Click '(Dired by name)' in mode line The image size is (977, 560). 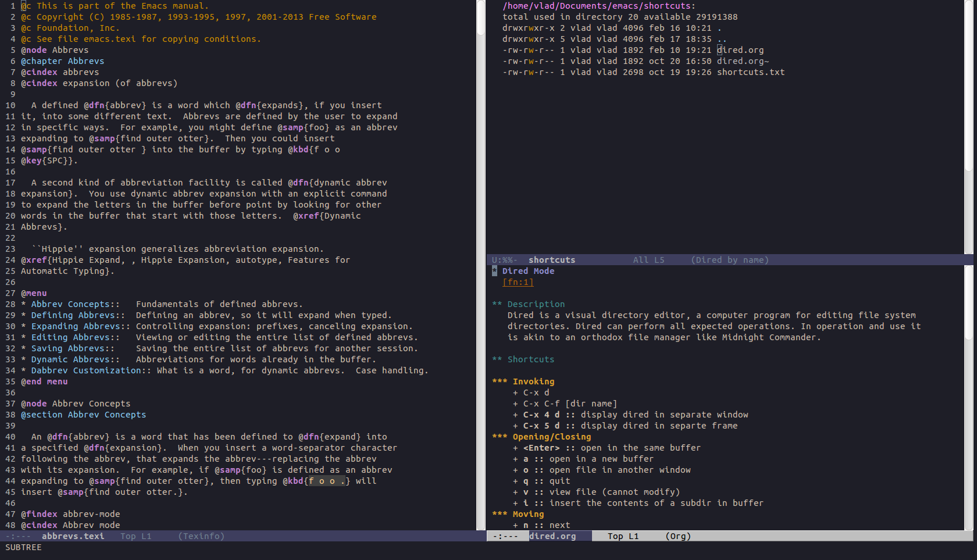pyautogui.click(x=729, y=260)
